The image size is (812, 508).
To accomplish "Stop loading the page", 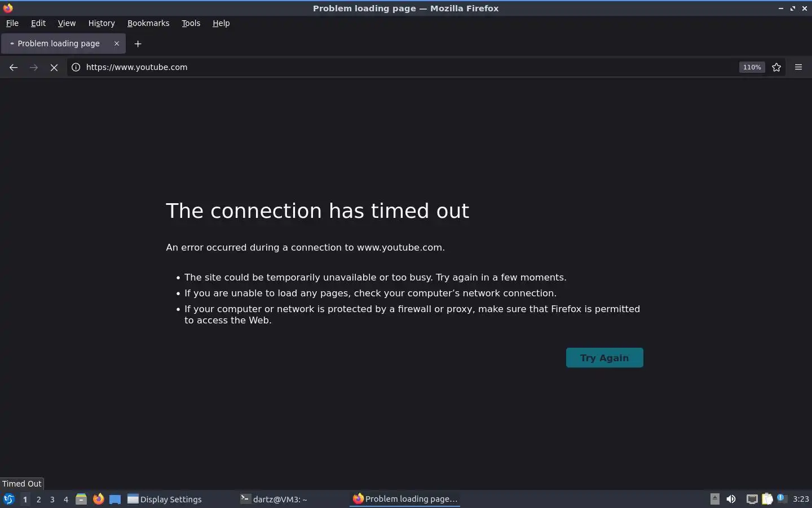I will [54, 67].
